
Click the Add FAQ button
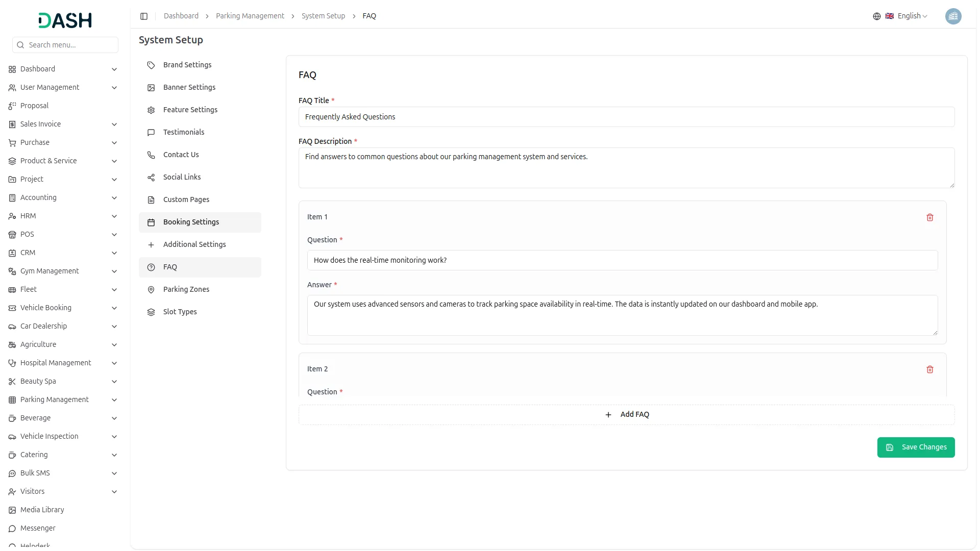pos(626,415)
